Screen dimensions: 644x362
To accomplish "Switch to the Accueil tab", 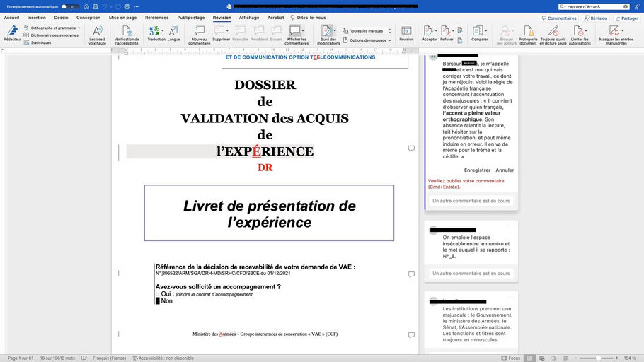I will (x=11, y=18).
